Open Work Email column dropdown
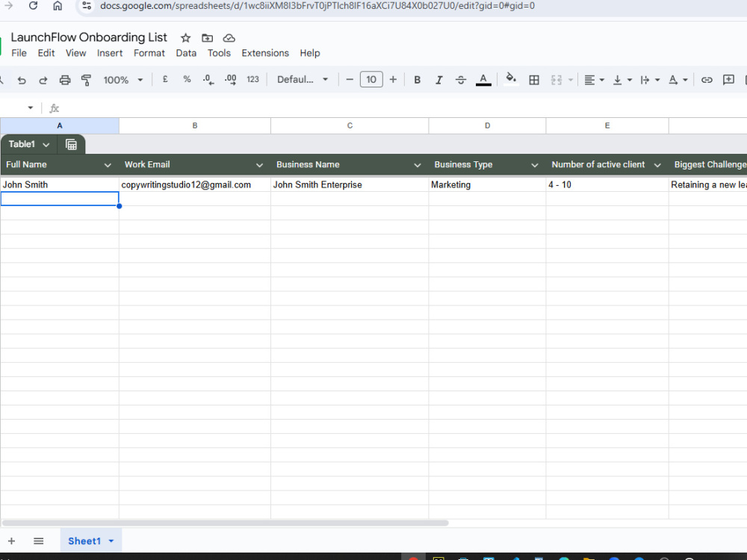Viewport: 747px width, 560px height. [259, 165]
